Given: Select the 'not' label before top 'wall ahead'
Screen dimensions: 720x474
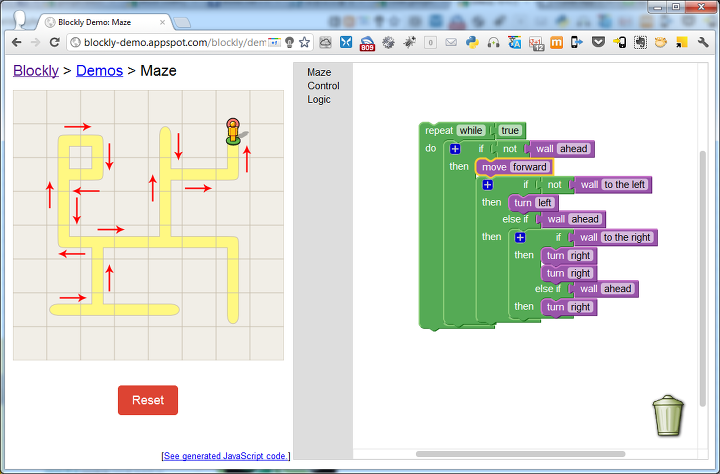Looking at the screenshot, I should [510, 149].
